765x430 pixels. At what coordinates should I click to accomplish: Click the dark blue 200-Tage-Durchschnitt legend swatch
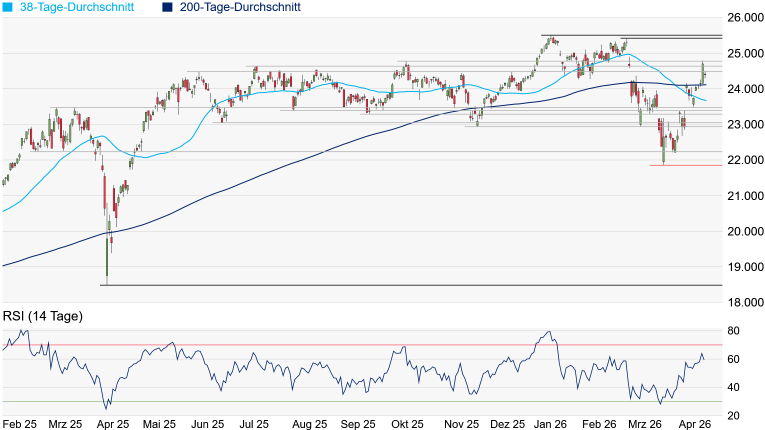167,7
